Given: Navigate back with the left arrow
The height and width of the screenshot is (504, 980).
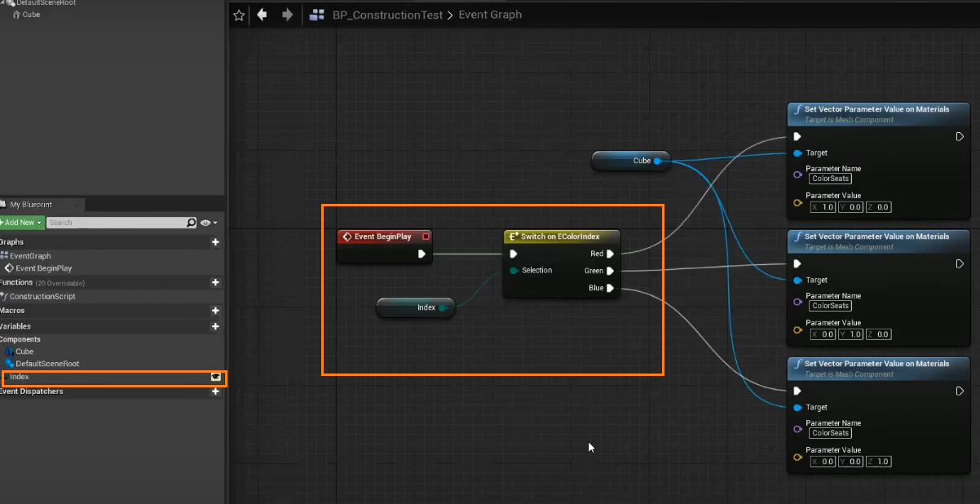Looking at the screenshot, I should point(262,15).
